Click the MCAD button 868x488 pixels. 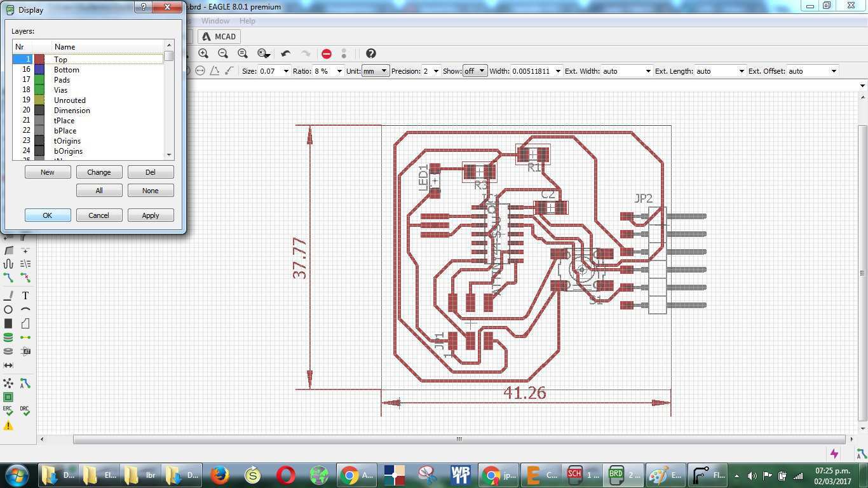[x=219, y=37]
